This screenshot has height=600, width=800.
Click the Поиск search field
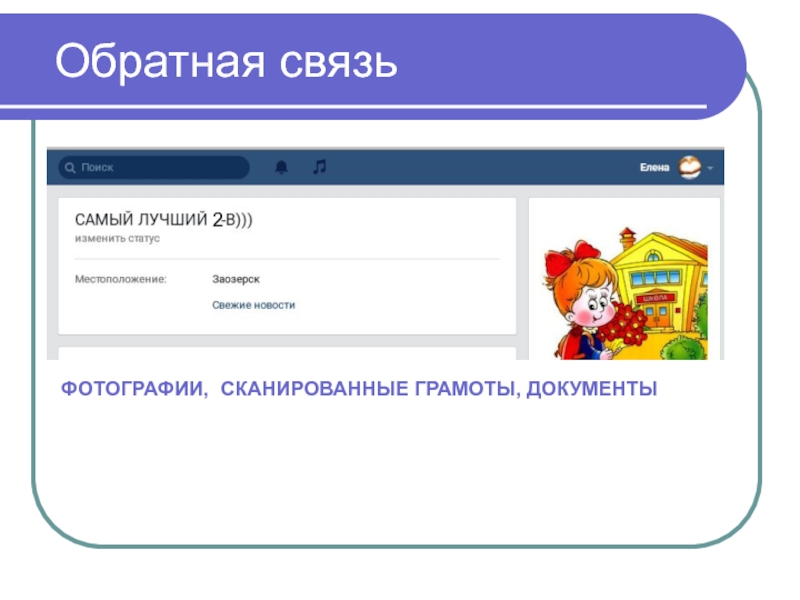coord(154,167)
